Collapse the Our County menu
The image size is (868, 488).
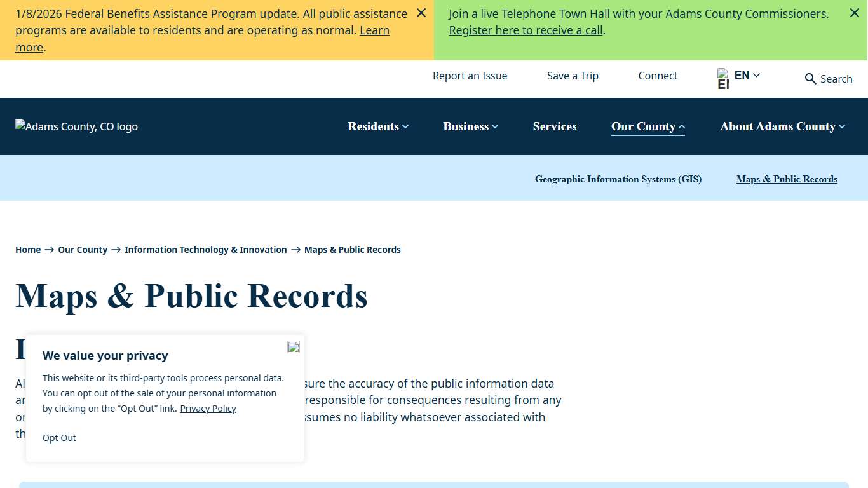[644, 126]
